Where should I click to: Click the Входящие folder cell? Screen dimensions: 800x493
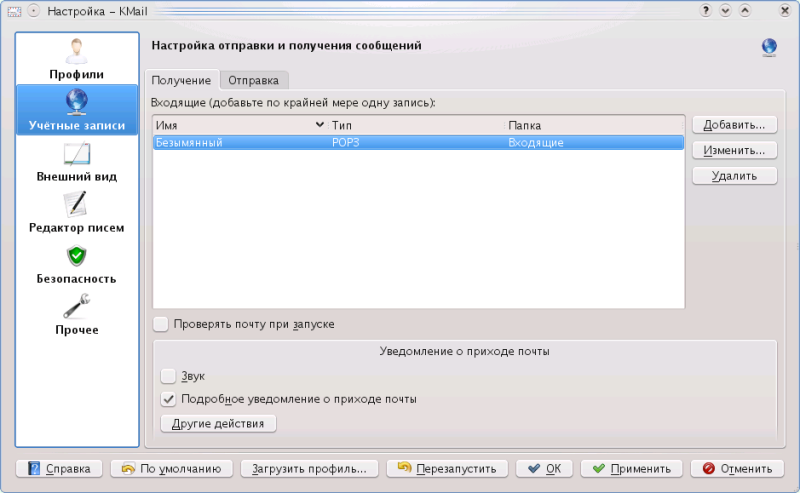pyautogui.click(x=536, y=142)
